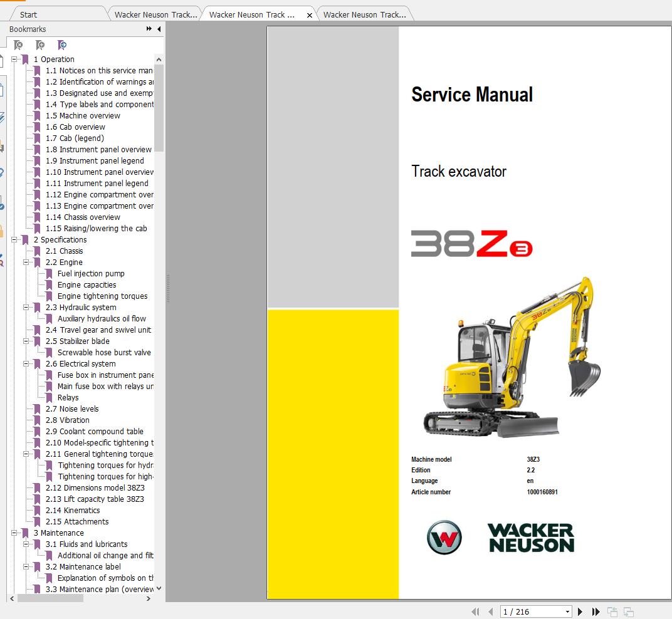The width and height of the screenshot is (672, 619).
Task: Go to the first page
Action: tap(475, 611)
